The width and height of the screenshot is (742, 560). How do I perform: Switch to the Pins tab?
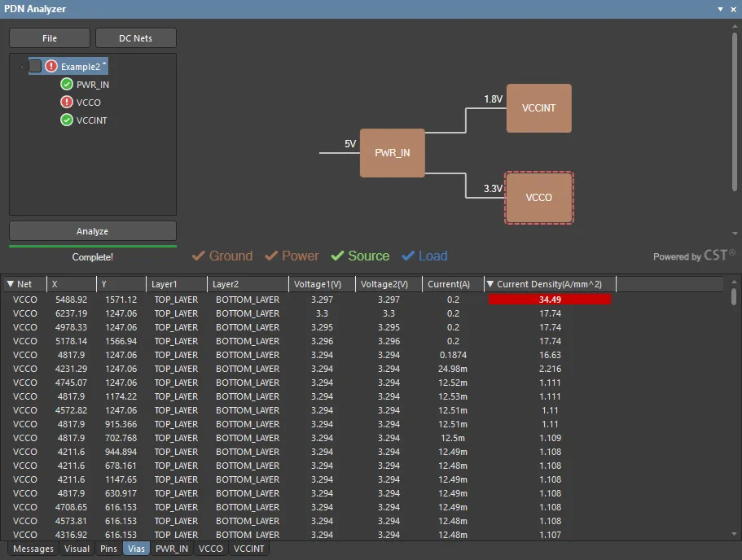(108, 549)
